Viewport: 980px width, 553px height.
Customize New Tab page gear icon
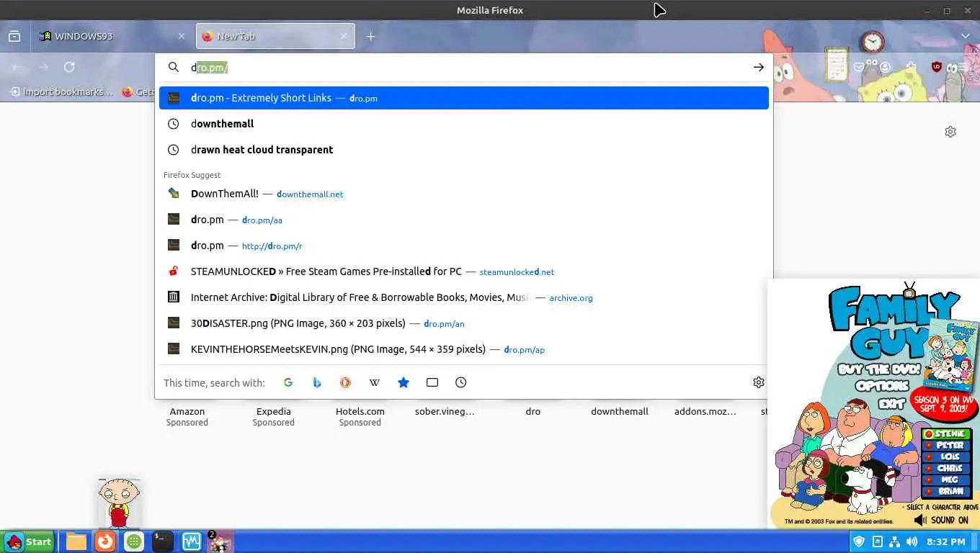coord(950,132)
